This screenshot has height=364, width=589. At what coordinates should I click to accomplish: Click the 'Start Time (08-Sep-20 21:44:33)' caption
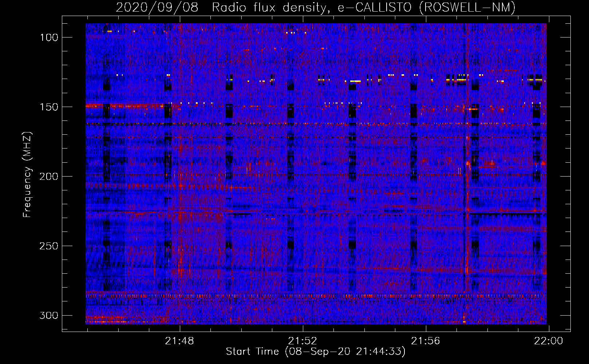pyautogui.click(x=316, y=352)
